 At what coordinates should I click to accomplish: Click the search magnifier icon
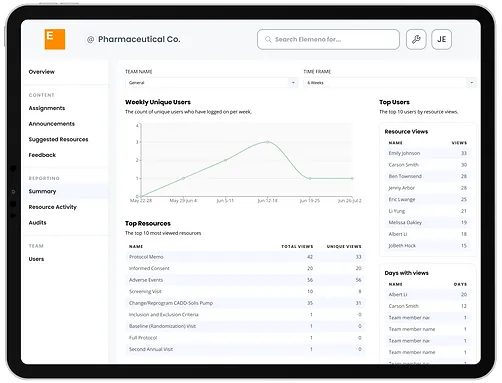(268, 39)
